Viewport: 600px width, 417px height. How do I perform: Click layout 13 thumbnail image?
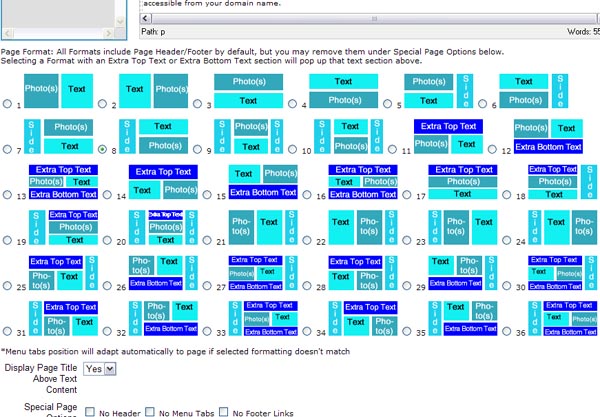pyautogui.click(x=63, y=182)
